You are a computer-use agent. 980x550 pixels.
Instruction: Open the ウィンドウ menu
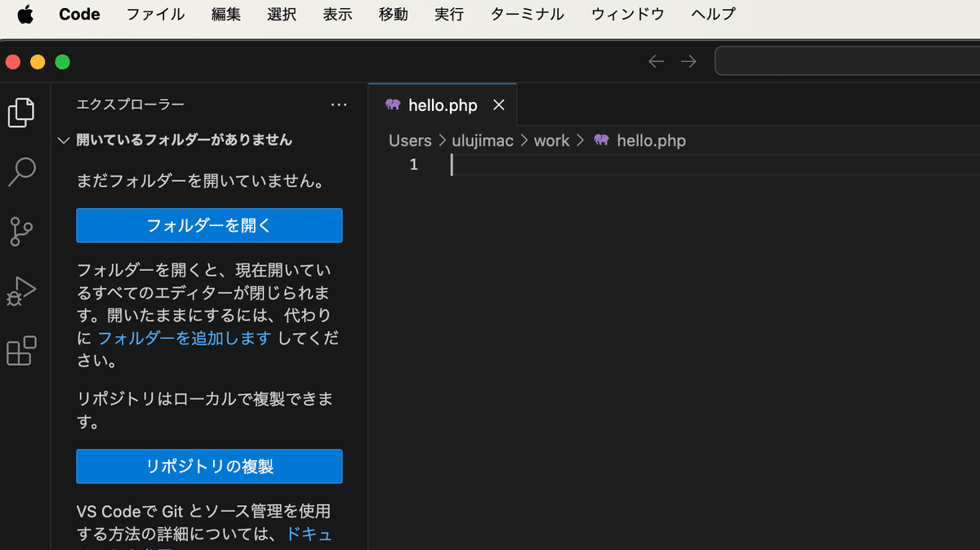tap(628, 14)
